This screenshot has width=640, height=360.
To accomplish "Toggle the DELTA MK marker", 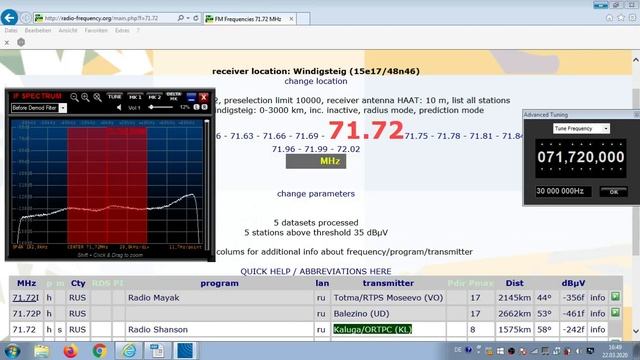I will (x=173, y=96).
